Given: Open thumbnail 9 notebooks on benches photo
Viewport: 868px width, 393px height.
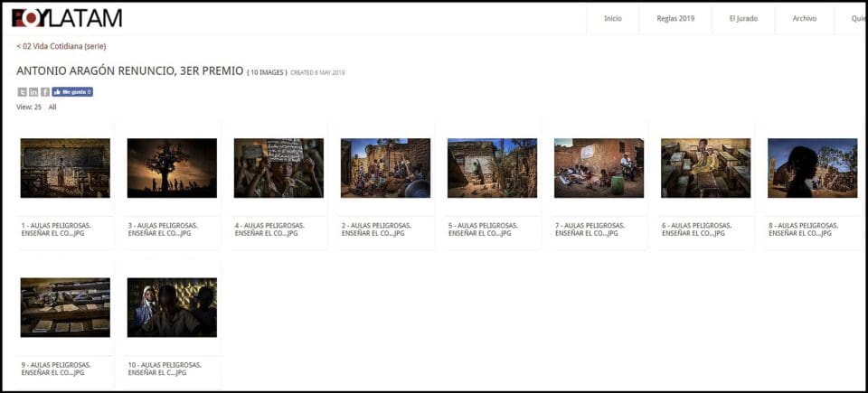Looking at the screenshot, I should tap(65, 307).
